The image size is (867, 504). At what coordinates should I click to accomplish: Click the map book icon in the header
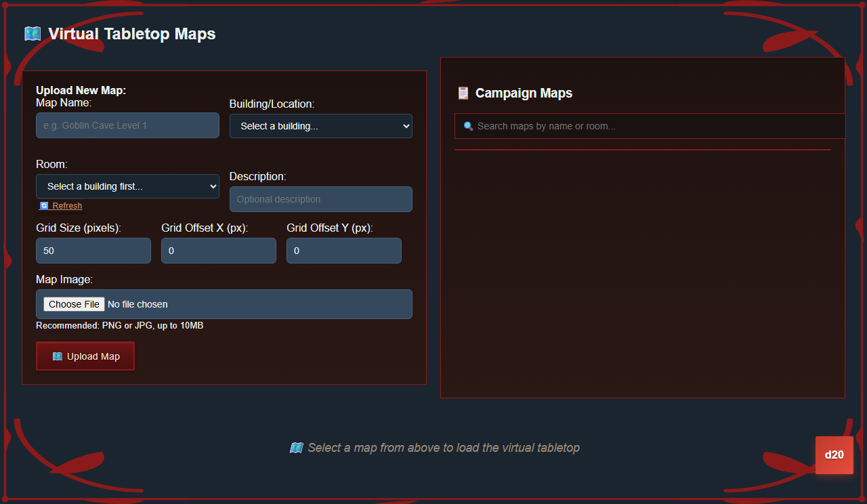[x=32, y=33]
